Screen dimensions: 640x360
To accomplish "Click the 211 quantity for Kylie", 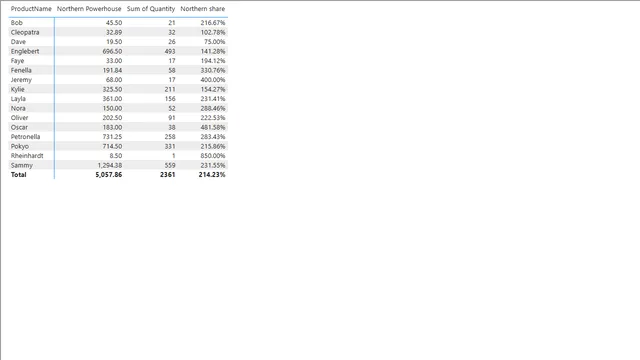I will pos(170,89).
